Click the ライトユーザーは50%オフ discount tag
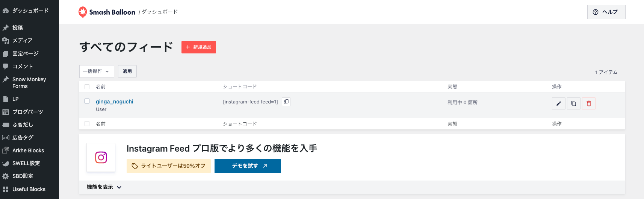This screenshot has height=199, width=644. (x=169, y=166)
